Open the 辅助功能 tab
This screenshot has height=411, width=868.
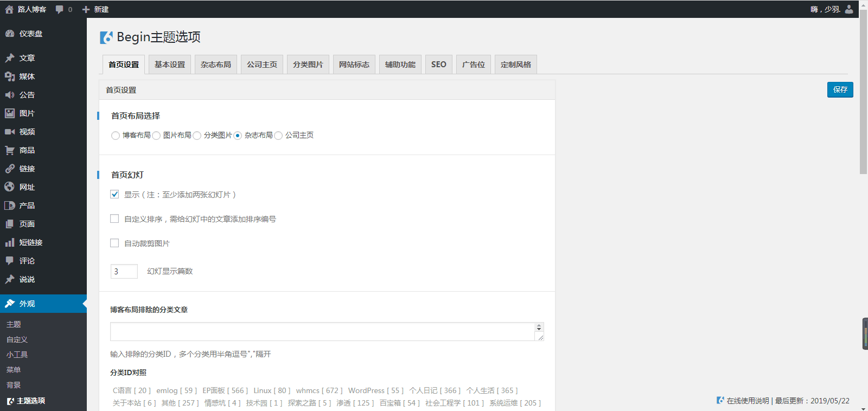tap(400, 65)
